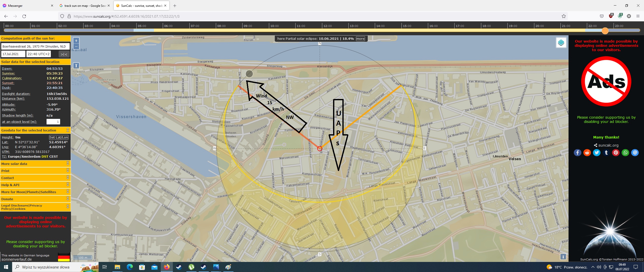Image resolution: width=644 pixels, height=272 pixels.
Task: Open the Windows Start menu
Action: click(6, 267)
